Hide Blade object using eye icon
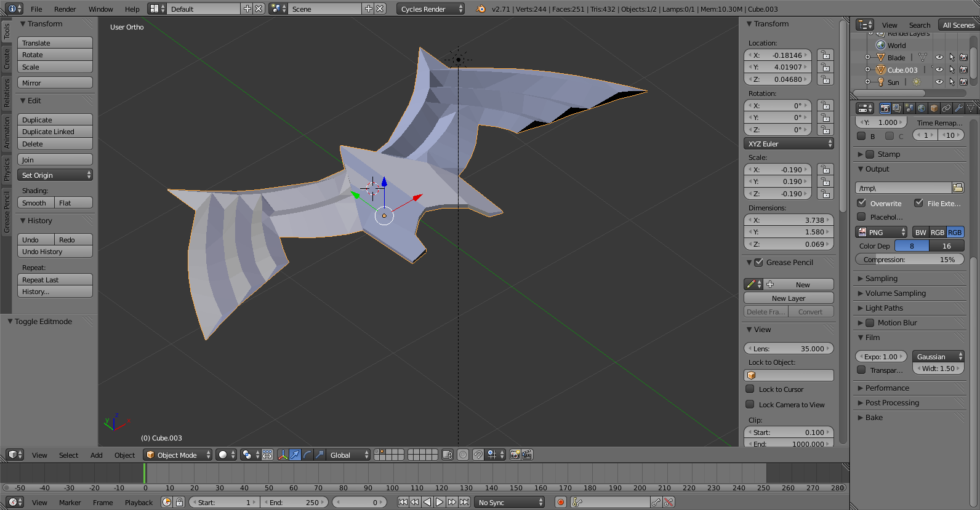This screenshot has width=980, height=510. 939,57
